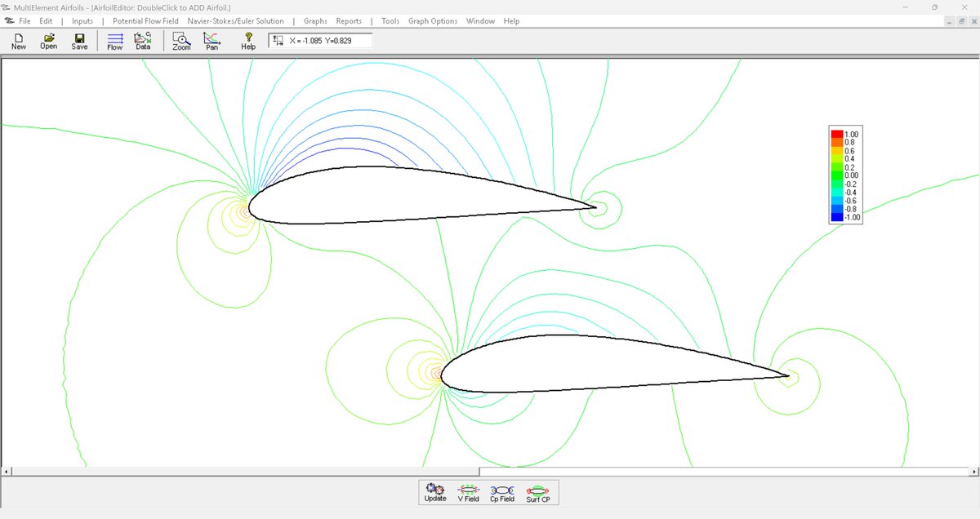Click the green 0.00 legend swatch

837,175
